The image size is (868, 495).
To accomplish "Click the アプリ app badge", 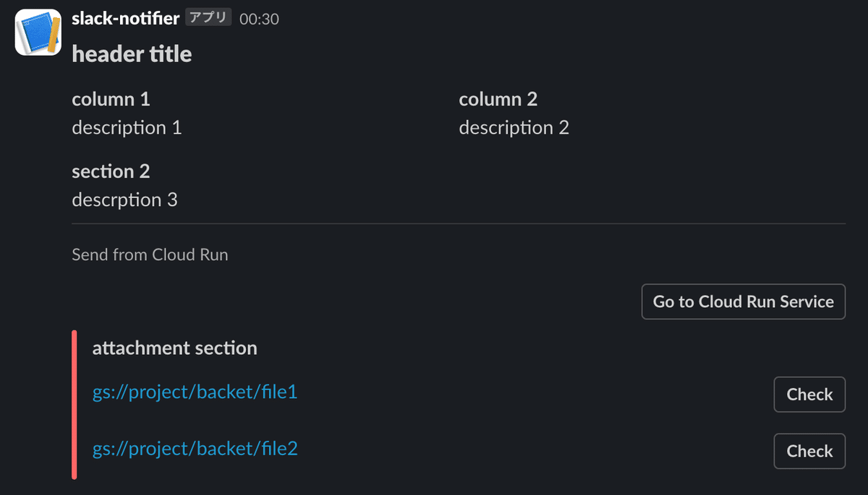I will pos(208,18).
